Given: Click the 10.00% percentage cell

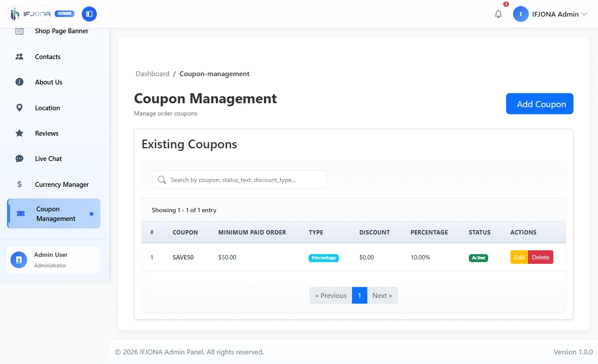Looking at the screenshot, I should (x=420, y=257).
